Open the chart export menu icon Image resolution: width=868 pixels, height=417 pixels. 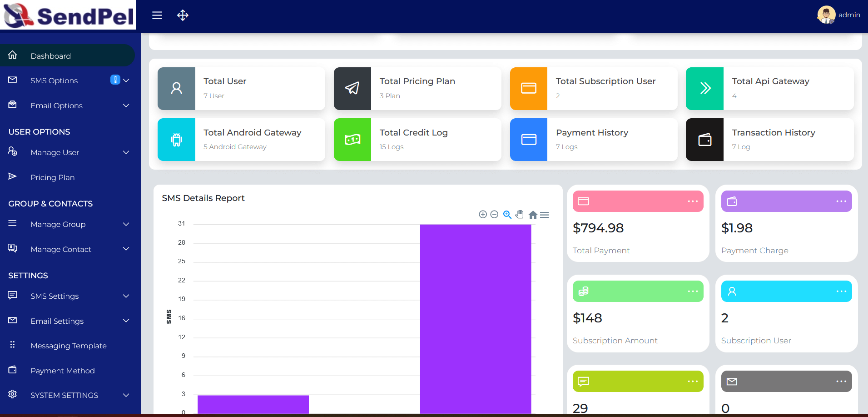point(545,215)
